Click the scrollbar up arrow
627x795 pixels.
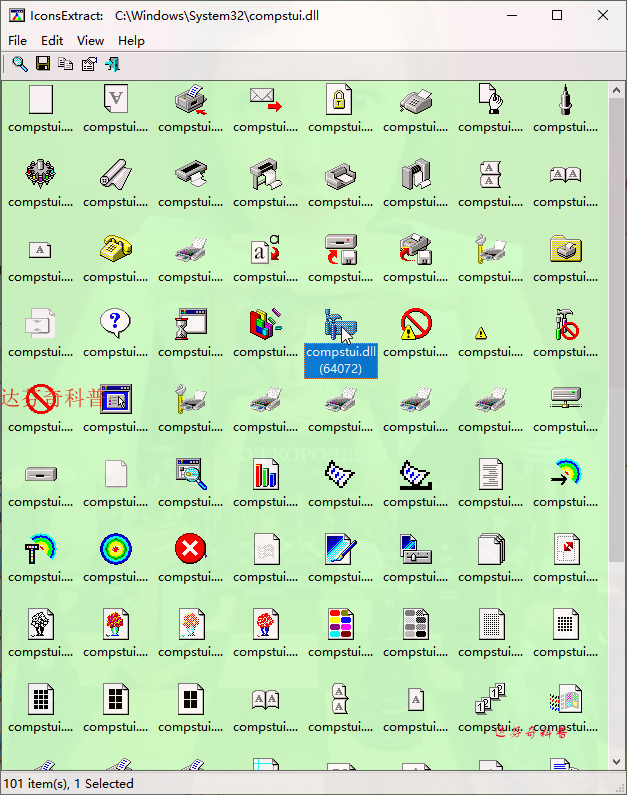click(x=616, y=91)
